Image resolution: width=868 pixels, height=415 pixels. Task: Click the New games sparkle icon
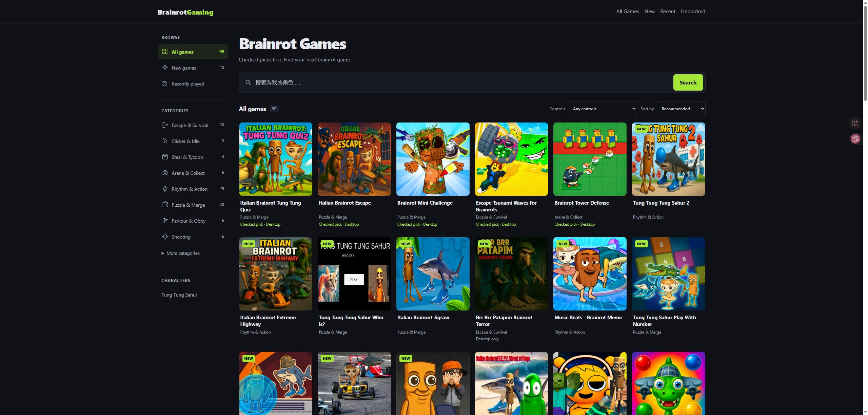pyautogui.click(x=165, y=67)
